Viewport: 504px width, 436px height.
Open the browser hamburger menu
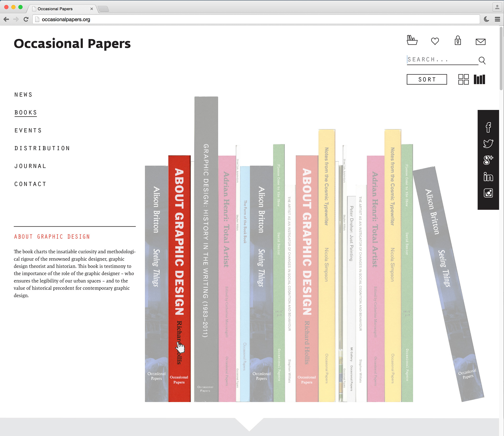[x=497, y=19]
